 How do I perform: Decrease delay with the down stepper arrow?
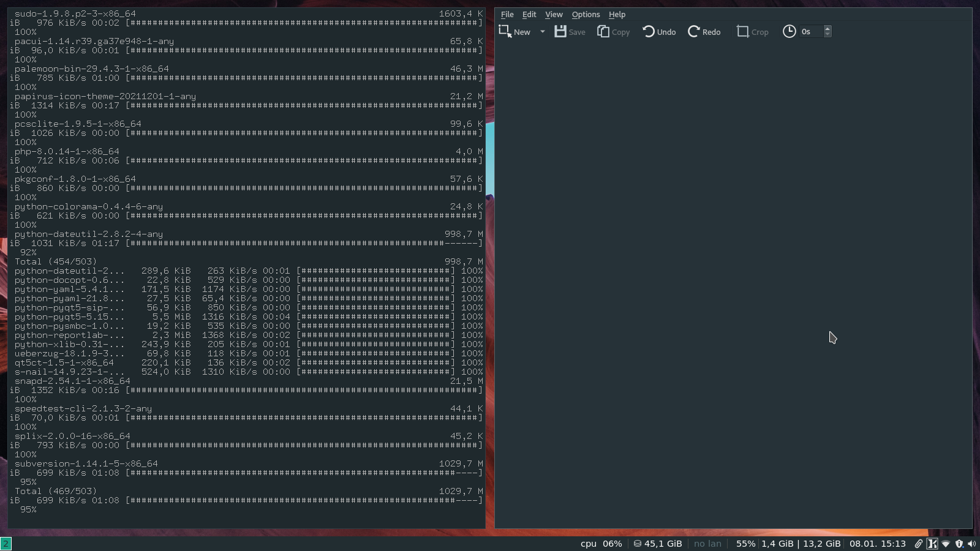click(x=828, y=34)
